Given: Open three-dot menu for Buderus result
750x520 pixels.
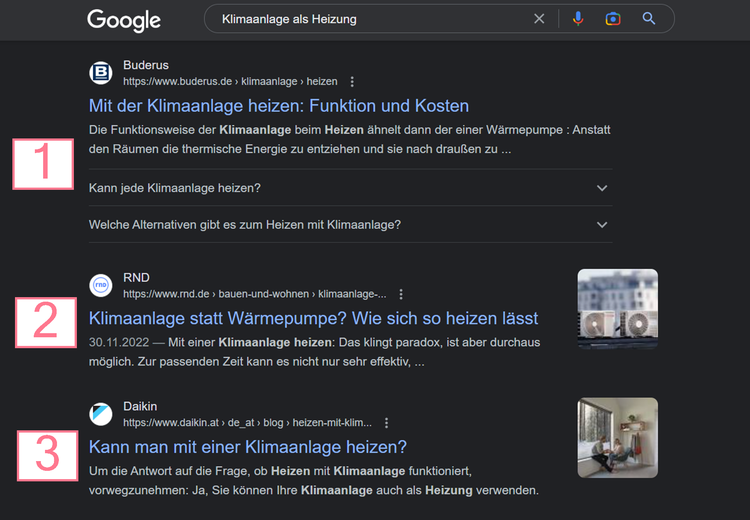Looking at the screenshot, I should 352,82.
